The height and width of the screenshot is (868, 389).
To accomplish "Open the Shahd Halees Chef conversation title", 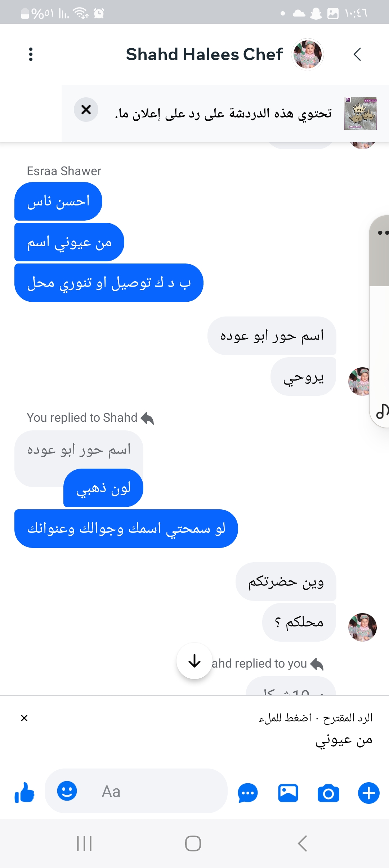I will pos(204,54).
